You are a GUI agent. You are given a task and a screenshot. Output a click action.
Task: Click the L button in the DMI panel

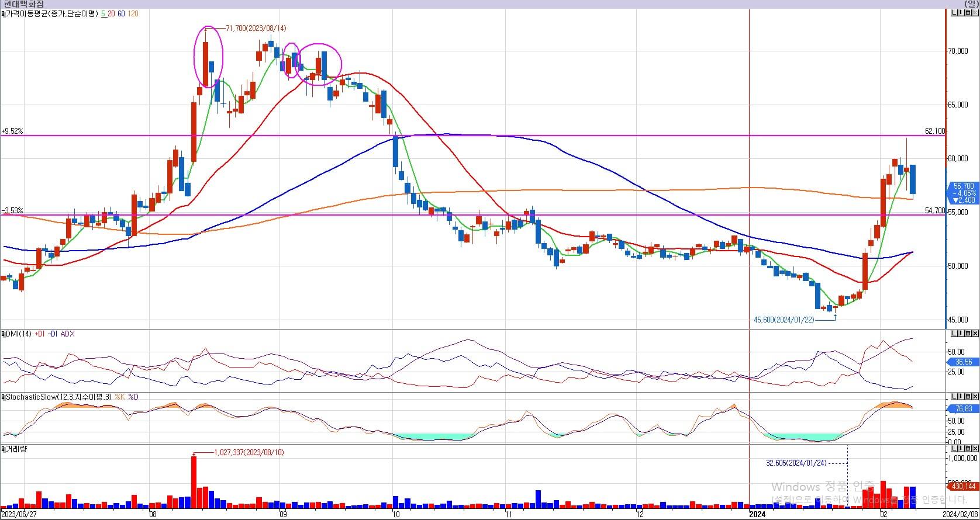point(954,333)
